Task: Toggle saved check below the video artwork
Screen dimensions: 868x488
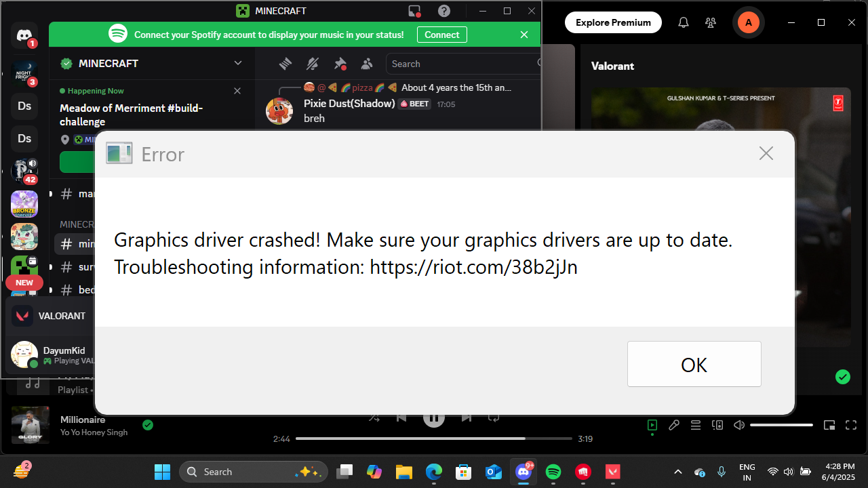Action: 843,377
